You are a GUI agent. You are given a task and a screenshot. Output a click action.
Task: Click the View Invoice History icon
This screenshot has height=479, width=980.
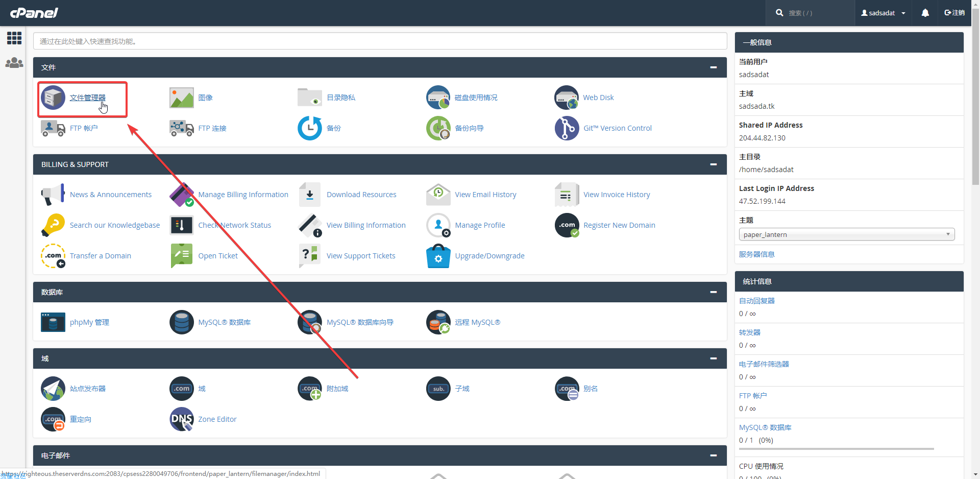pyautogui.click(x=567, y=195)
